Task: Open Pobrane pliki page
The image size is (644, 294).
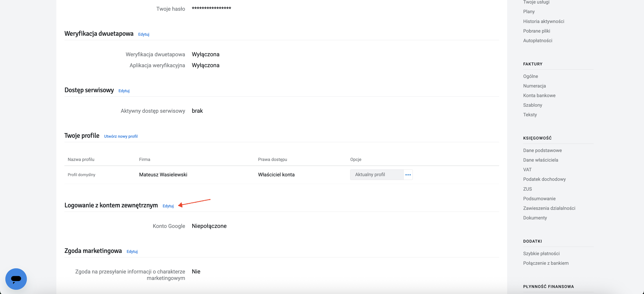Action: [536, 31]
